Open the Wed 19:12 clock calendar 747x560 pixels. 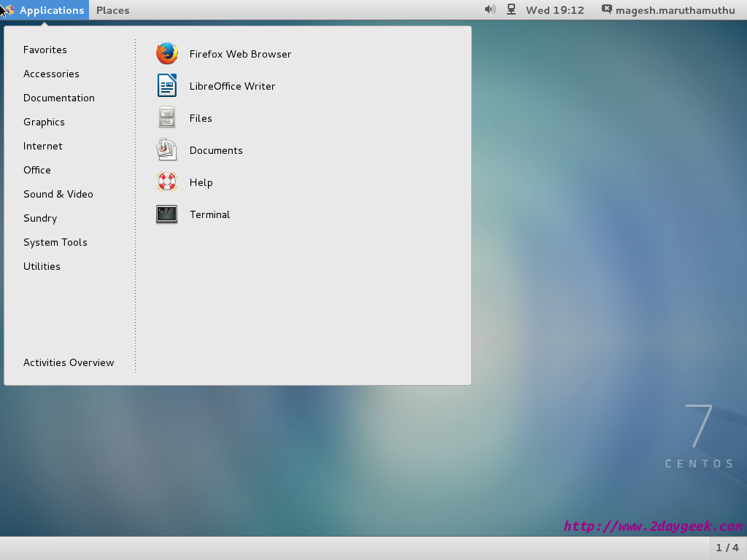[x=555, y=10]
